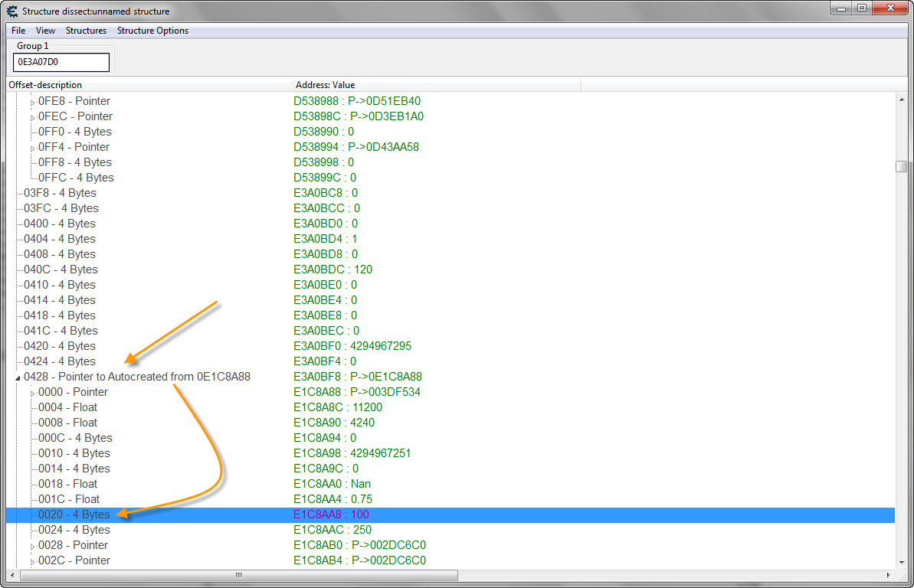Open the Structure Options menu
914x588 pixels.
coord(152,31)
